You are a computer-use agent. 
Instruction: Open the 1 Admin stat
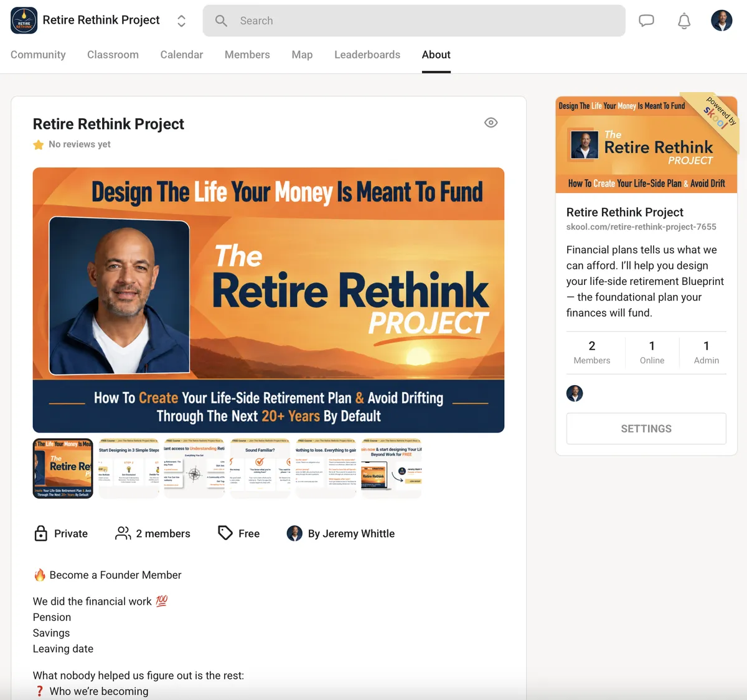(x=707, y=352)
